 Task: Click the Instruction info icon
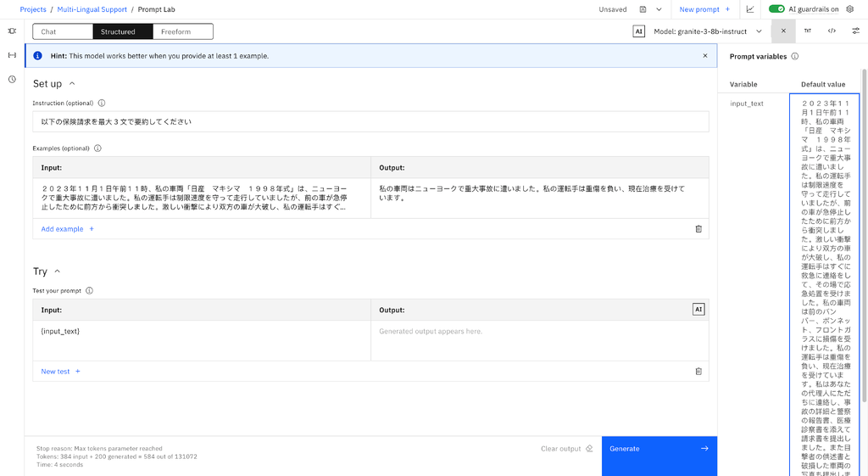[102, 103]
